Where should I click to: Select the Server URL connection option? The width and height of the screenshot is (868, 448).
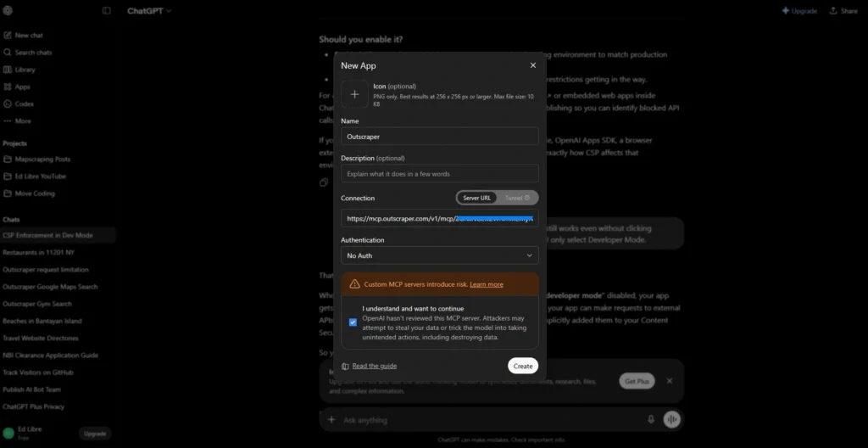(476, 198)
